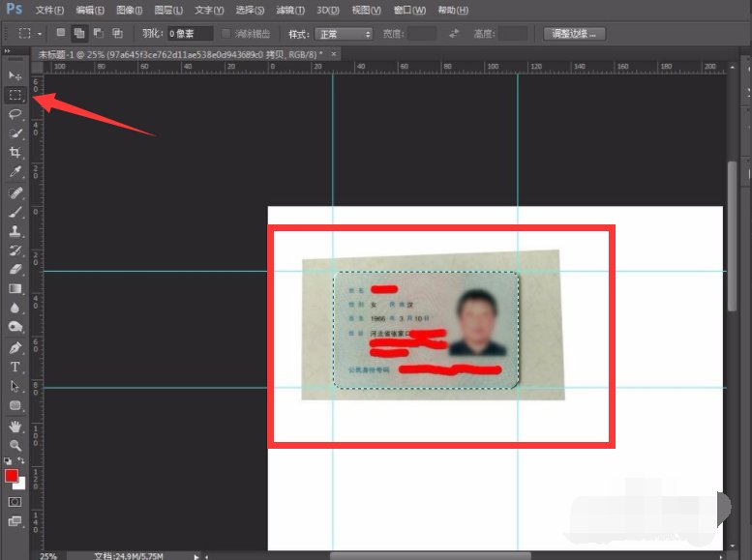Viewport: 752px width, 560px height.
Task: Click the Refine Edge (调整边缘) button
Action: click(x=575, y=34)
